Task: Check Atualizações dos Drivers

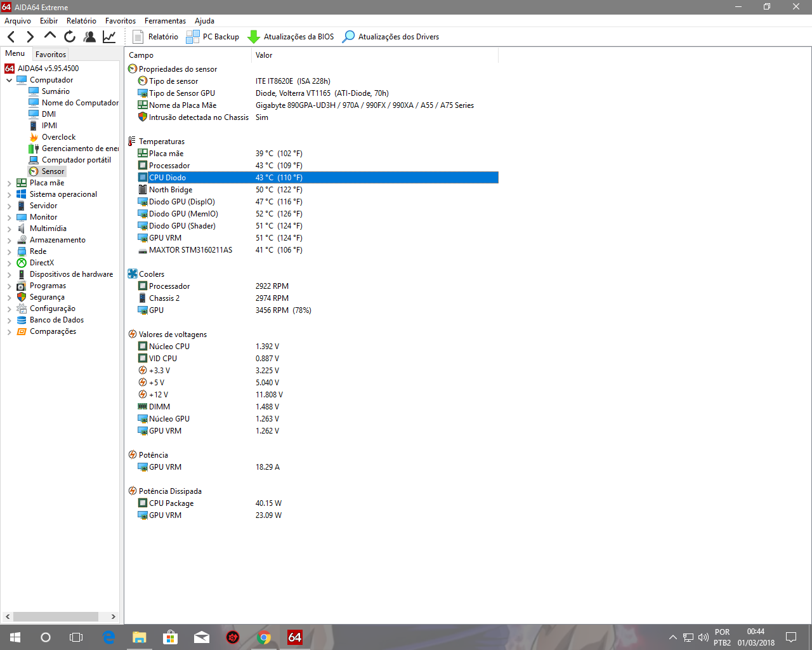Action: (391, 37)
